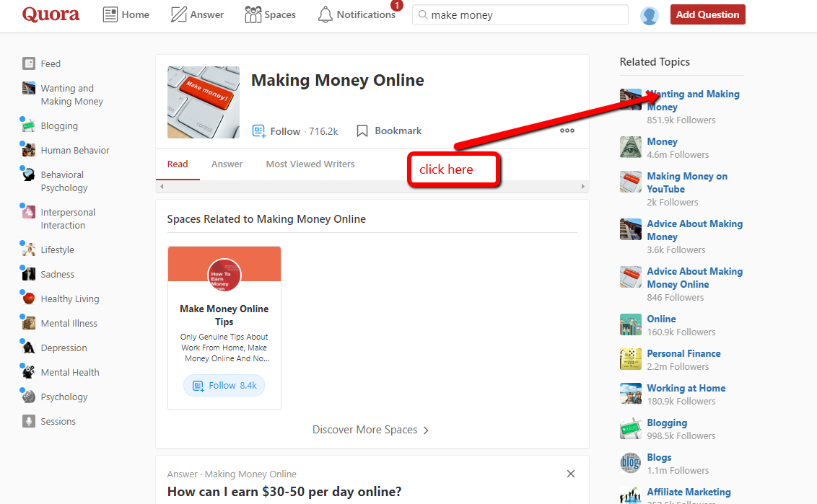Click the Follow icon beside 716.2k
The height and width of the screenshot is (504, 817).
point(258,131)
